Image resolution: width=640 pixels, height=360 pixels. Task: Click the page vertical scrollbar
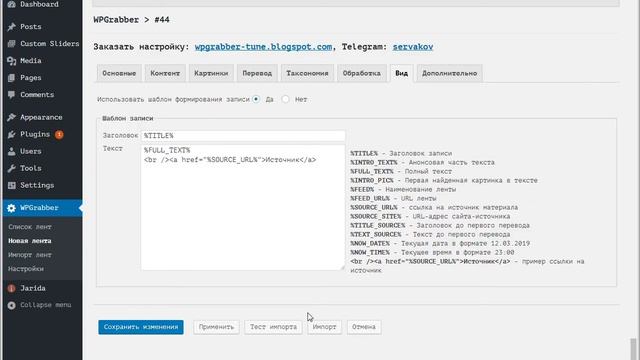[633, 349]
